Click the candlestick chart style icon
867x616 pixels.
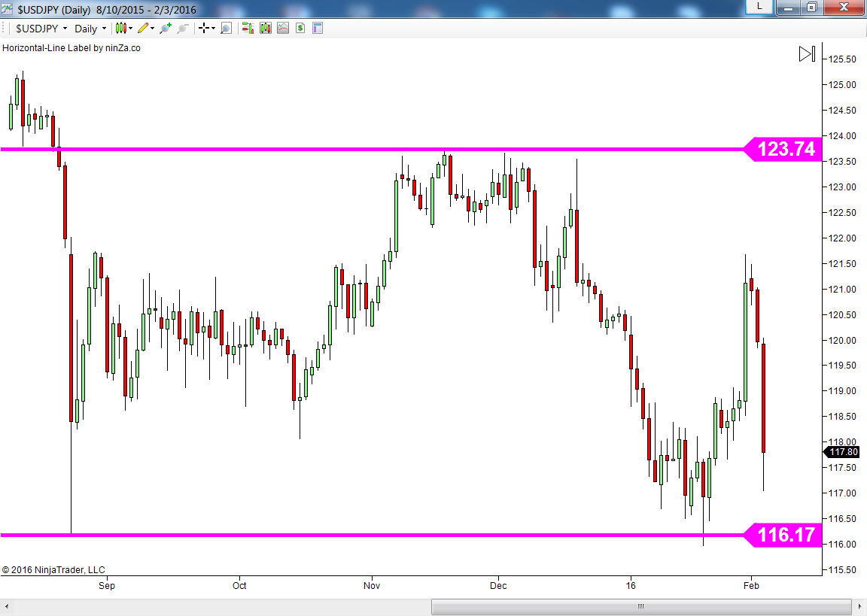tap(120, 28)
